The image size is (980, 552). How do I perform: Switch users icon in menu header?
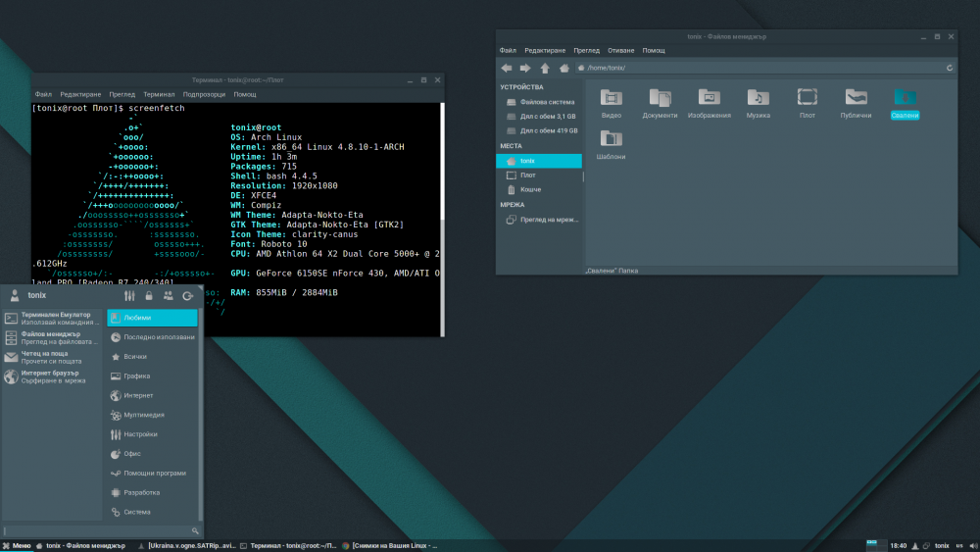point(169,296)
